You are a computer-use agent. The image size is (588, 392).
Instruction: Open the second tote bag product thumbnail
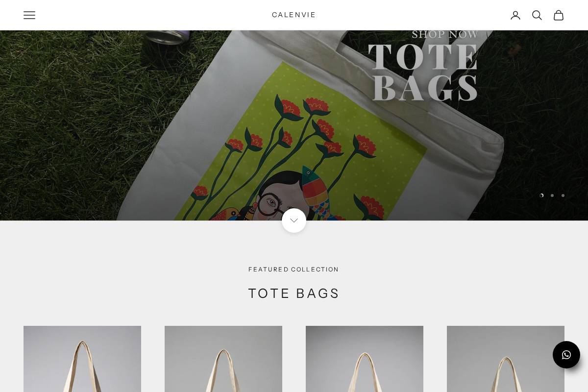tap(223, 359)
